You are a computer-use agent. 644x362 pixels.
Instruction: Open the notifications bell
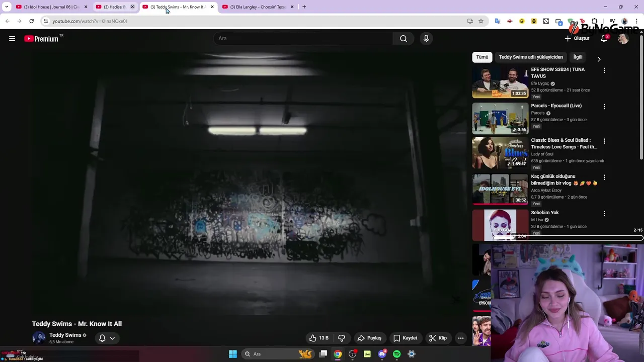pyautogui.click(x=604, y=39)
